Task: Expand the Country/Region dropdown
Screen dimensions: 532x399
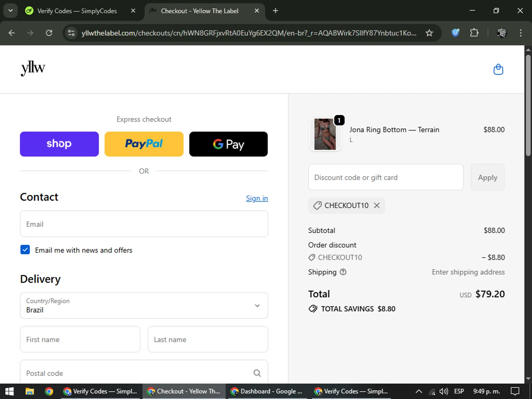Action: pos(144,305)
